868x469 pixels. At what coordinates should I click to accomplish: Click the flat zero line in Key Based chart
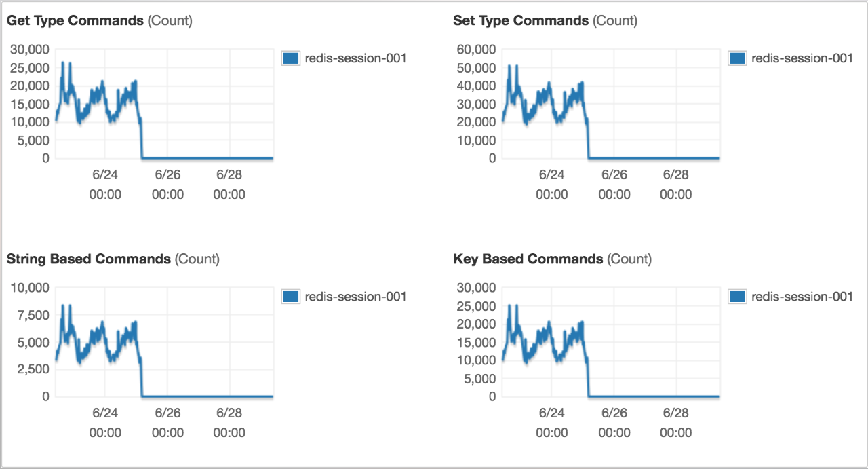tap(654, 396)
